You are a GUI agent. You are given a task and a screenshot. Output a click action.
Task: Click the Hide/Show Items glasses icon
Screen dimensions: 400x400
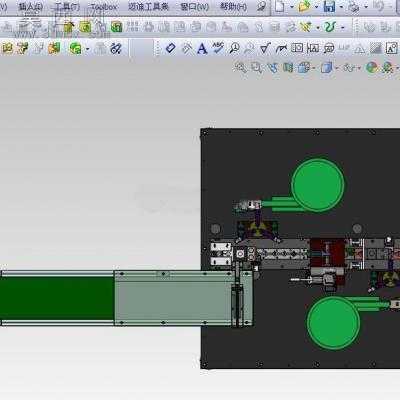(349, 68)
